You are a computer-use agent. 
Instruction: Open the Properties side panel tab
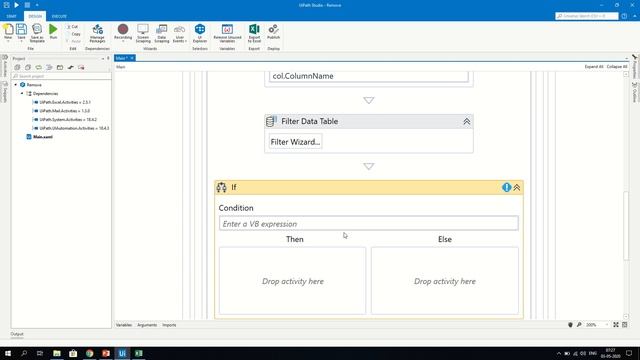pyautogui.click(x=635, y=67)
